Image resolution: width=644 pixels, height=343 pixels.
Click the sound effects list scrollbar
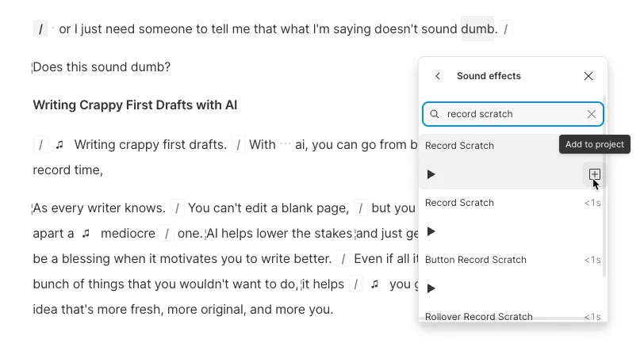[x=604, y=187]
